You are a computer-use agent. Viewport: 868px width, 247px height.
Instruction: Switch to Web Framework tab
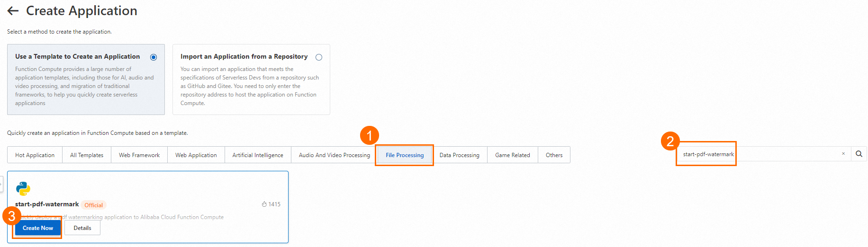click(139, 155)
